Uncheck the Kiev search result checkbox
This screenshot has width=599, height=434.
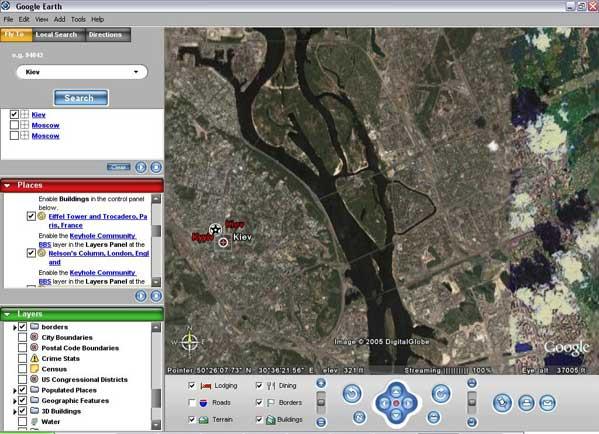tap(14, 114)
